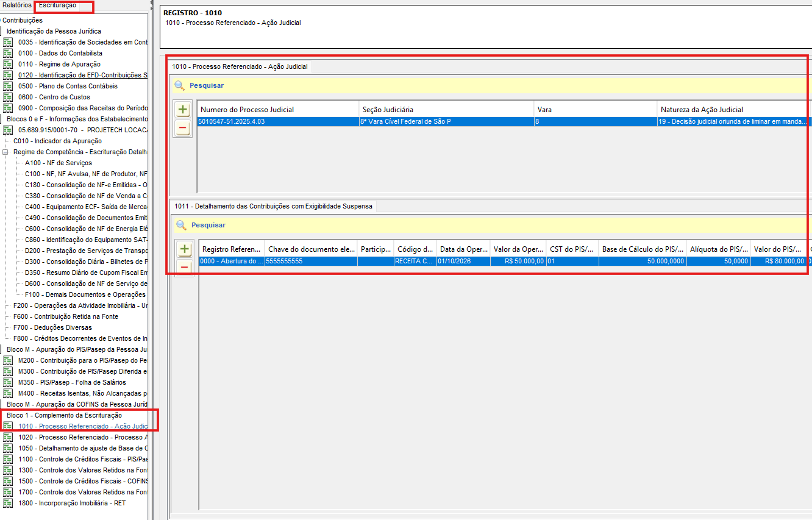Click the magnifier in the 1010 Pesquisar bar
This screenshot has width=812, height=520.
click(179, 85)
